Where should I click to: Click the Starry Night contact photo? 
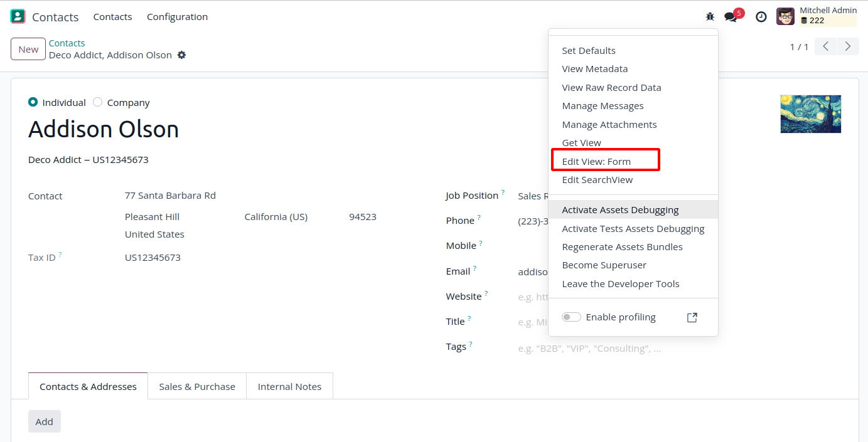point(810,114)
